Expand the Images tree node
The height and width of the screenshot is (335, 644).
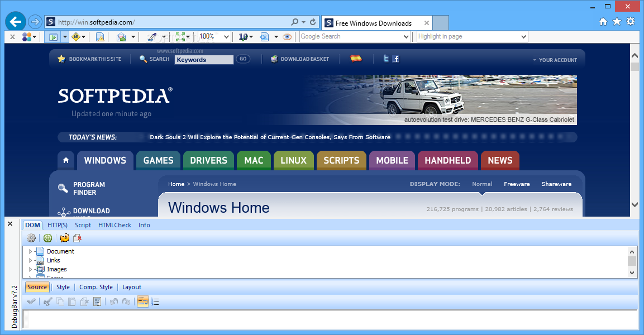point(30,269)
